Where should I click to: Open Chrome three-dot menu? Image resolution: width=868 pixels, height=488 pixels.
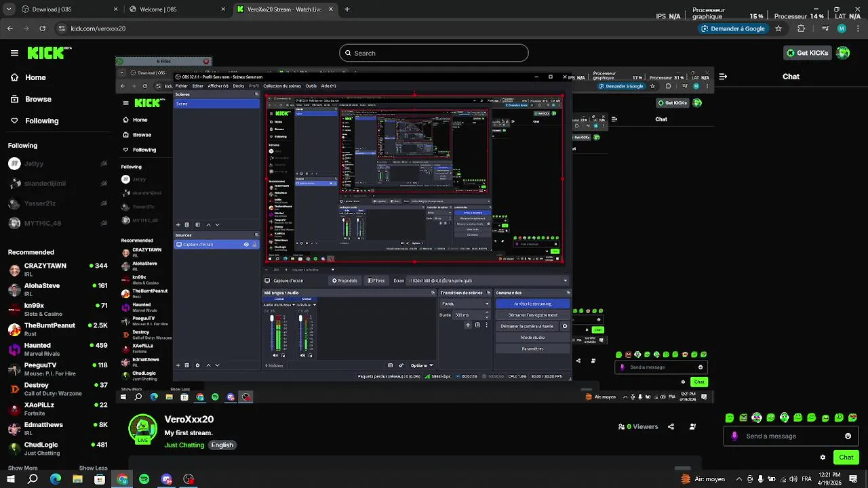pos(858,28)
